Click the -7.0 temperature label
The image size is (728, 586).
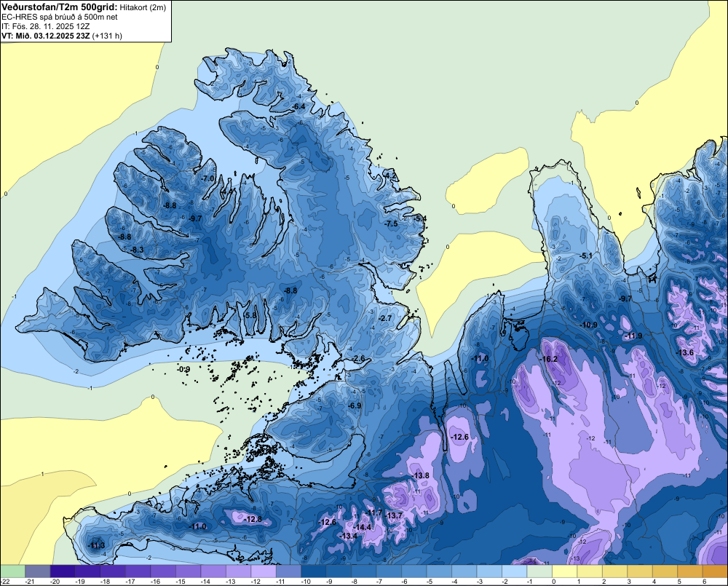click(207, 178)
